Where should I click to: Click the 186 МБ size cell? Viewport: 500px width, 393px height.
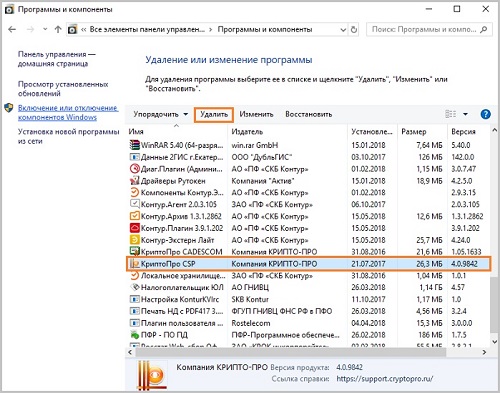[431, 334]
